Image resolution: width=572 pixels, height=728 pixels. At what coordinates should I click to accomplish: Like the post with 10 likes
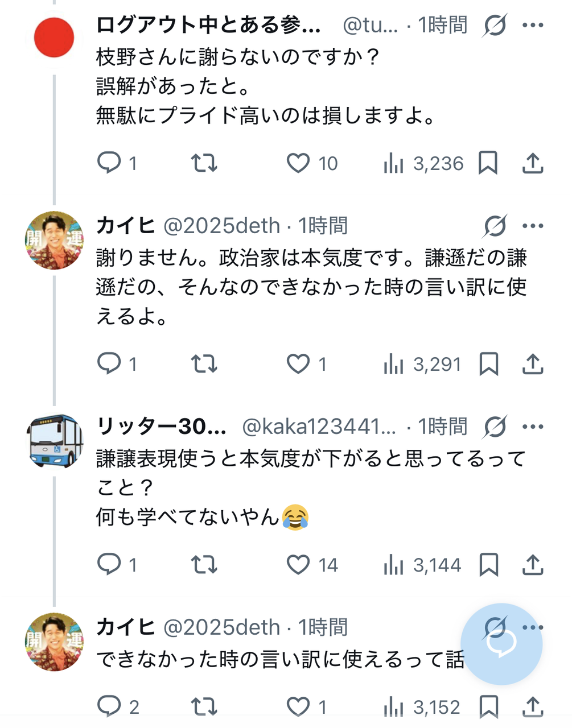pos(298,163)
